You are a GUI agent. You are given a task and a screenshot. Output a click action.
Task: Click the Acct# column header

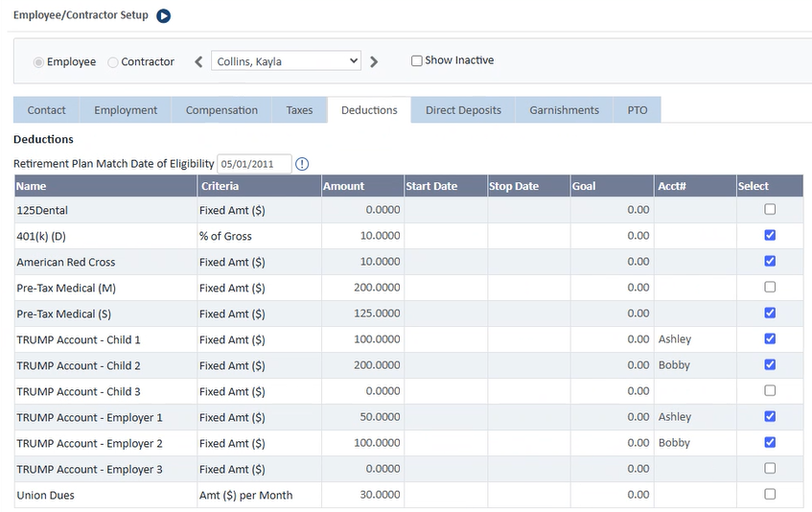[x=695, y=186]
